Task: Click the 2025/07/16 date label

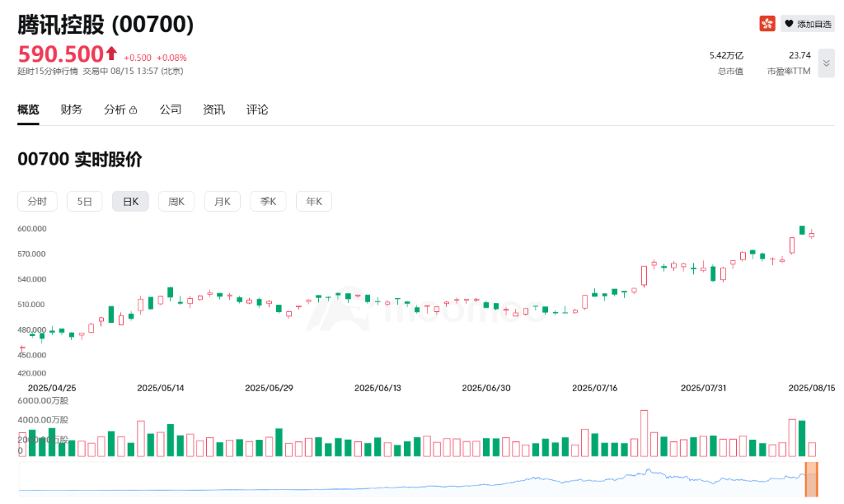Action: 595,388
